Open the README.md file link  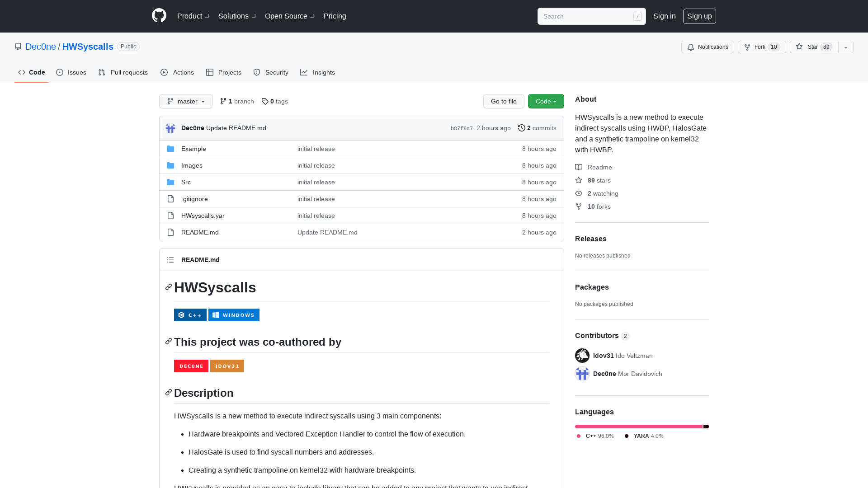tap(200, 232)
